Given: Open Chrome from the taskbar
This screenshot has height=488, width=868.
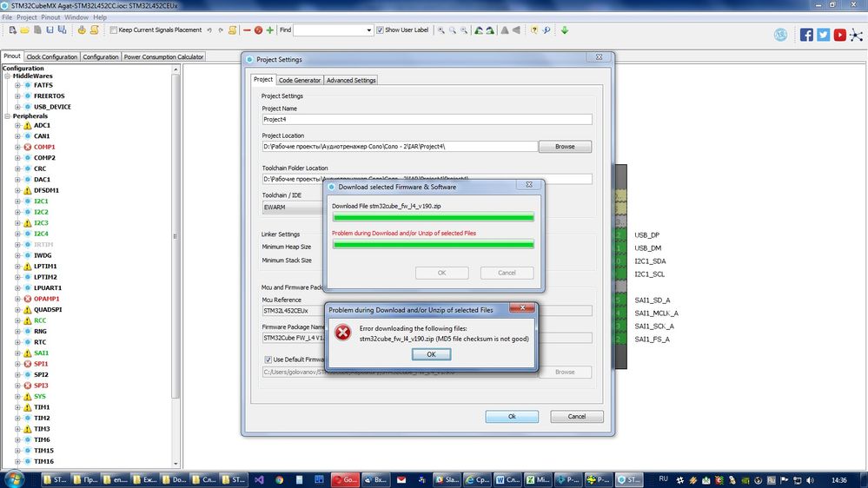Looking at the screenshot, I should (x=279, y=479).
